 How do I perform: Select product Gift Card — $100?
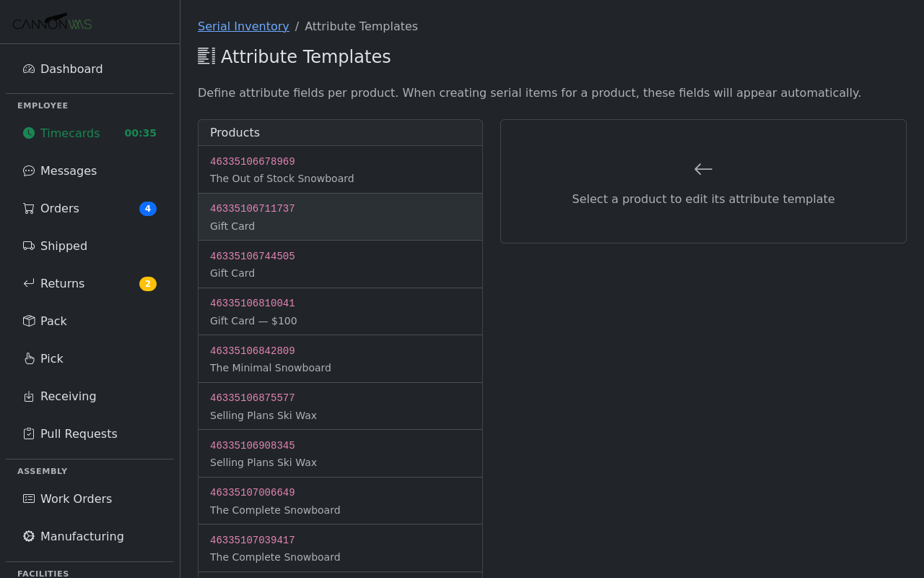(x=340, y=311)
